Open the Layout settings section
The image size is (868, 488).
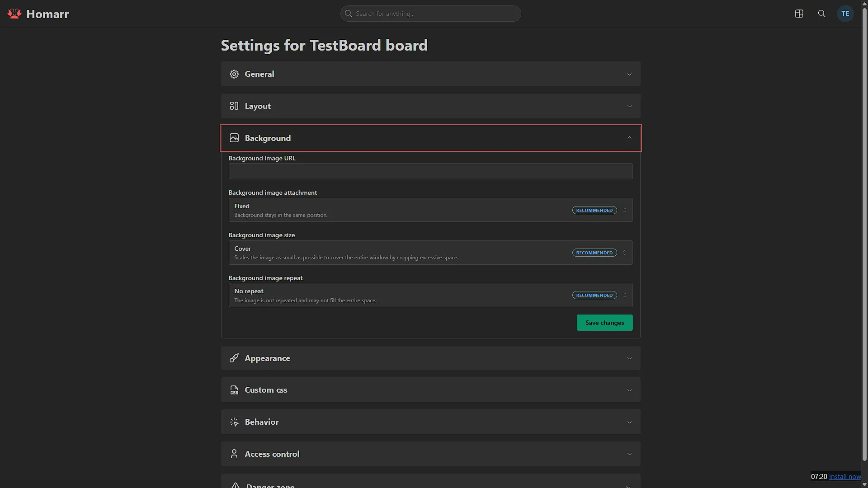pyautogui.click(x=430, y=106)
